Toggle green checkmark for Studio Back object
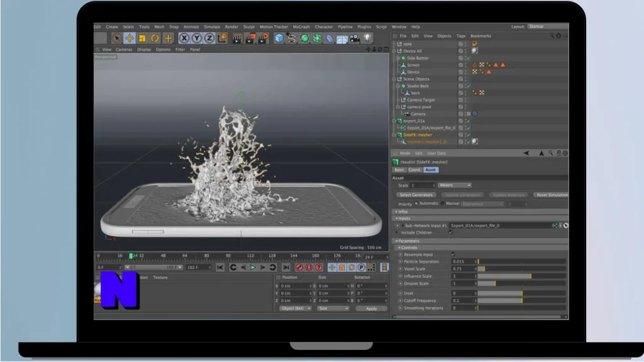The width and height of the screenshot is (644, 362). [469, 86]
